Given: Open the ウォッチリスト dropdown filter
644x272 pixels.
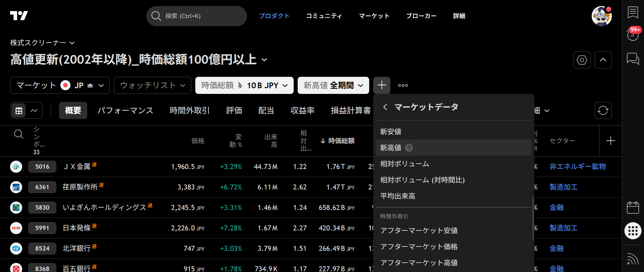Looking at the screenshot, I should (x=152, y=86).
